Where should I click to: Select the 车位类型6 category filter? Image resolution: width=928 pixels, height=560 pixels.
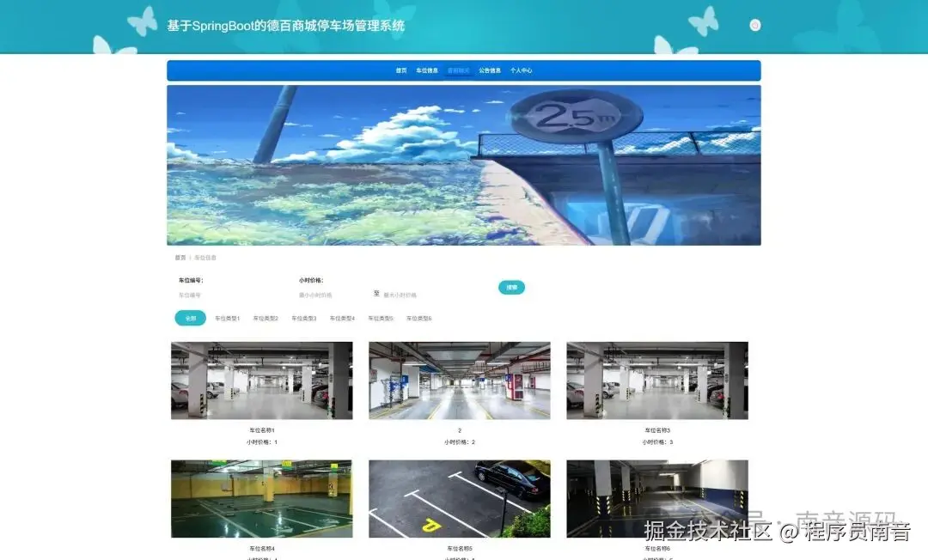418,317
